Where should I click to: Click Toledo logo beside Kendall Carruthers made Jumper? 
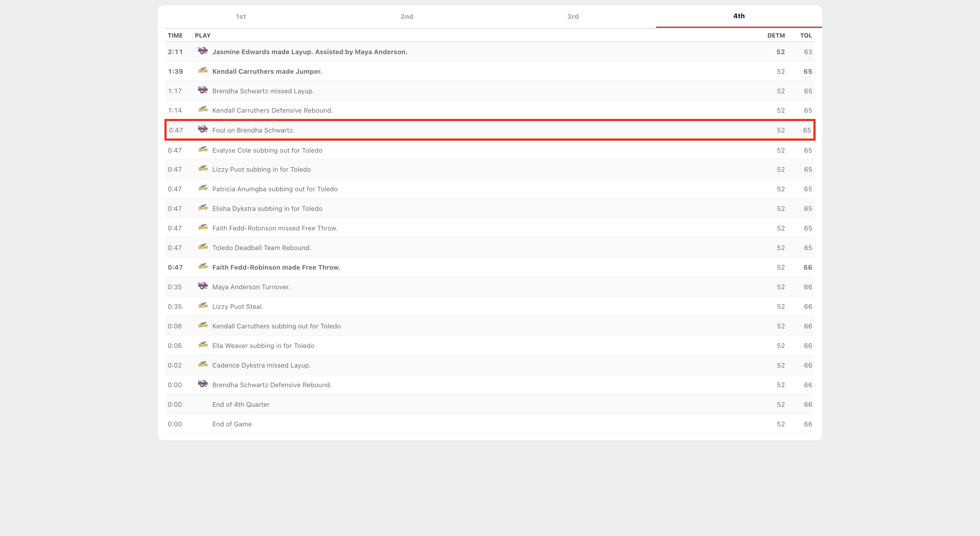[x=202, y=71]
